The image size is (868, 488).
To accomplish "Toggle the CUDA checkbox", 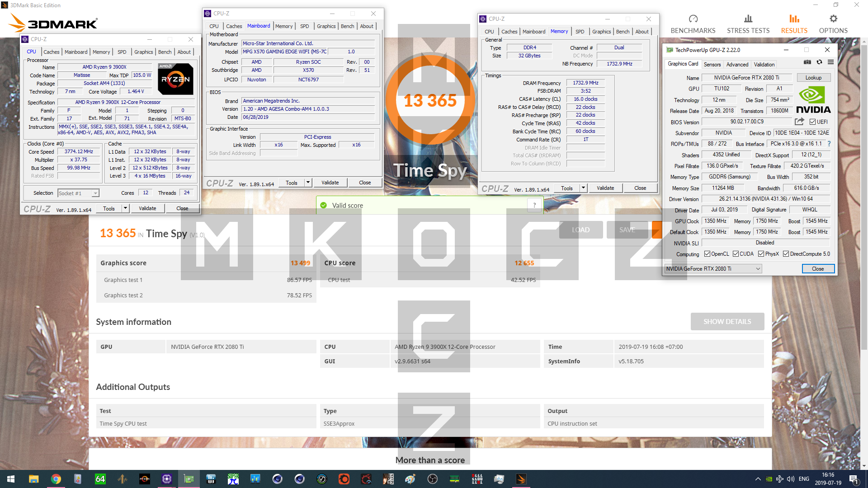I will point(736,254).
